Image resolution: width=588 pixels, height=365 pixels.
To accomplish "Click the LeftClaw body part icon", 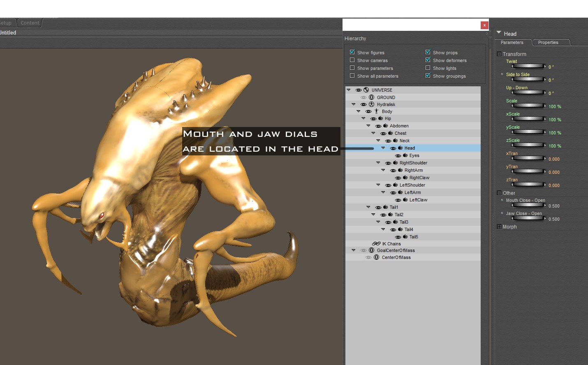I will click(x=405, y=200).
